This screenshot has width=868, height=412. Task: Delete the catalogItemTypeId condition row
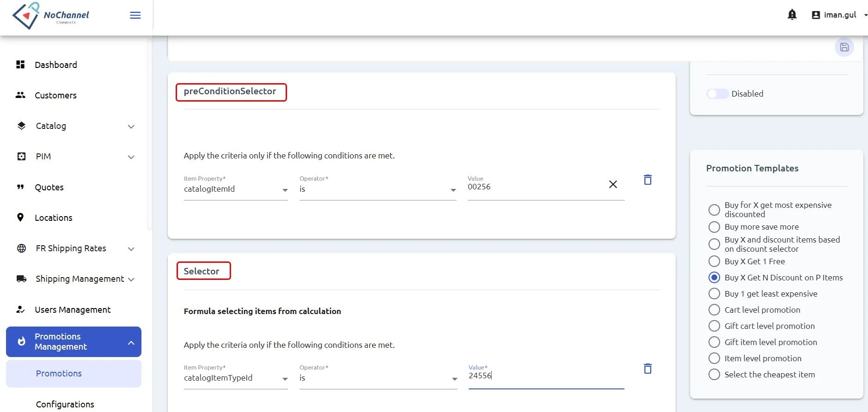(648, 369)
